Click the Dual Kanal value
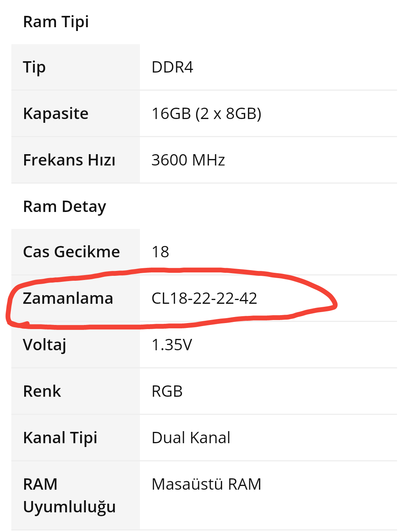 pyautogui.click(x=191, y=438)
